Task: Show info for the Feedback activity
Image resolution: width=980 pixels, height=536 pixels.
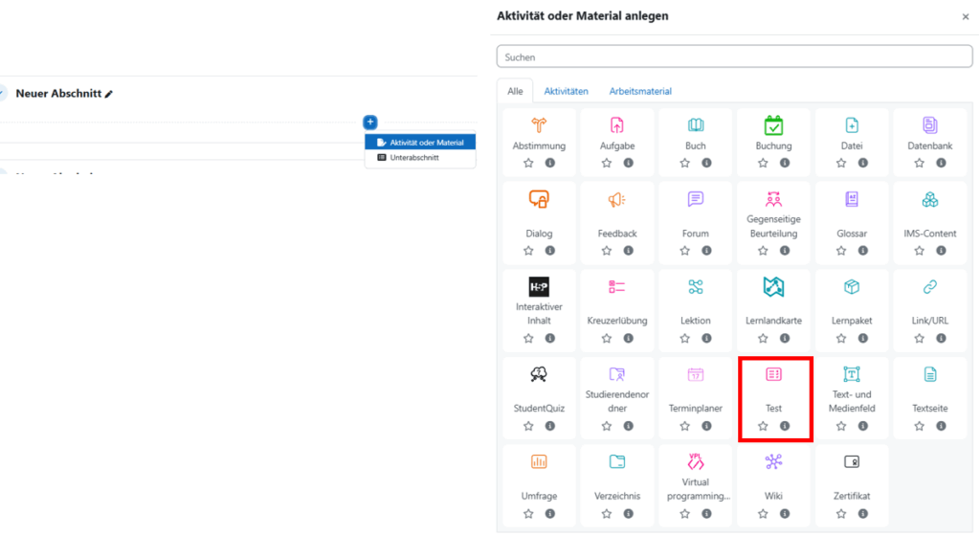Action: click(628, 251)
